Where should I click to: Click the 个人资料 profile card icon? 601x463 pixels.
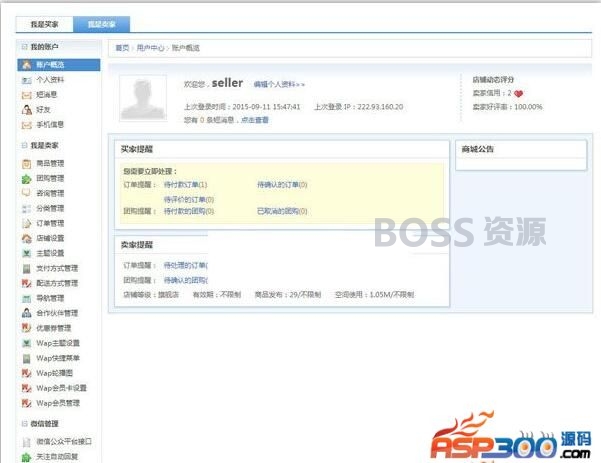click(x=26, y=80)
